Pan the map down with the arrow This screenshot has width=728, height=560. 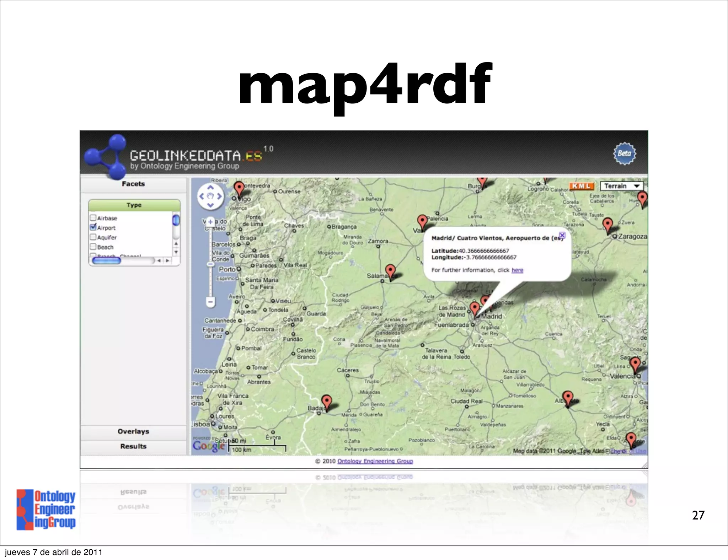[210, 205]
